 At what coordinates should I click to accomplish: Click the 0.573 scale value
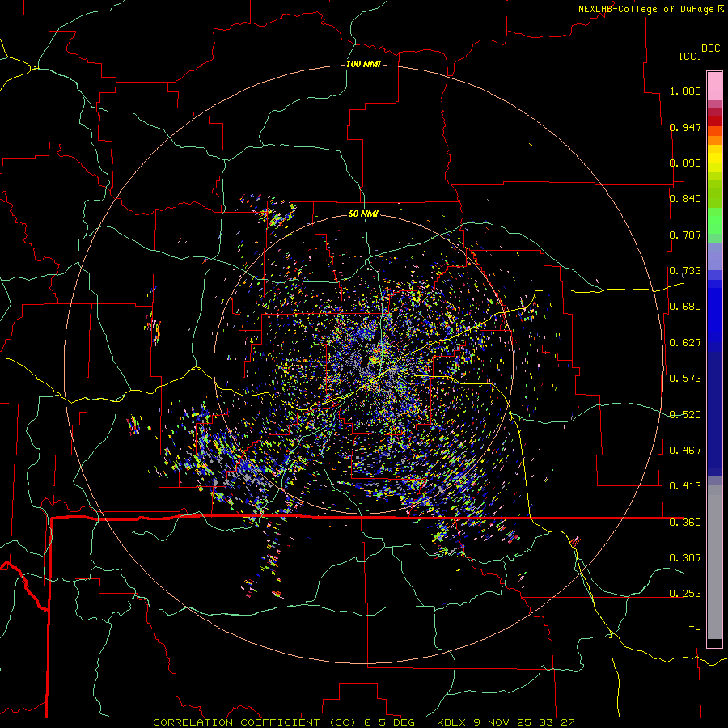pos(685,379)
